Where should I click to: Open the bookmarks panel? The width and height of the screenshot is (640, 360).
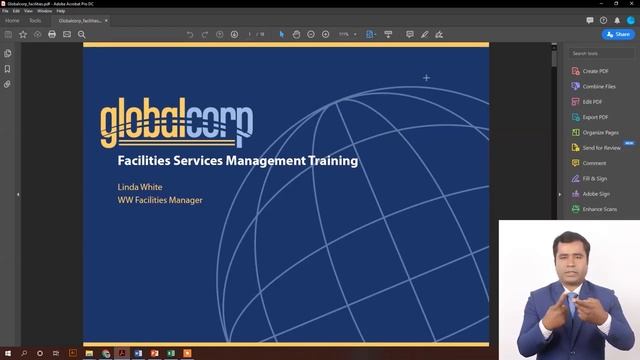(x=7, y=69)
